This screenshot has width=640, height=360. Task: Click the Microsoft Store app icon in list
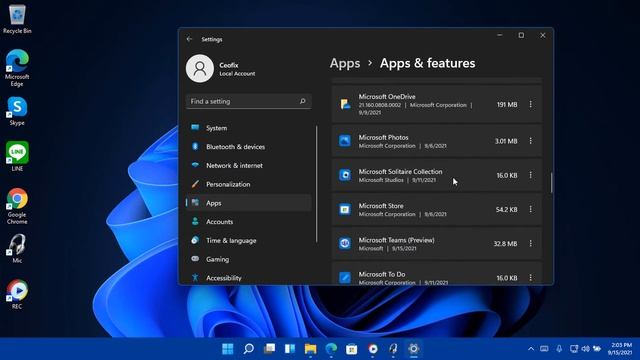345,209
